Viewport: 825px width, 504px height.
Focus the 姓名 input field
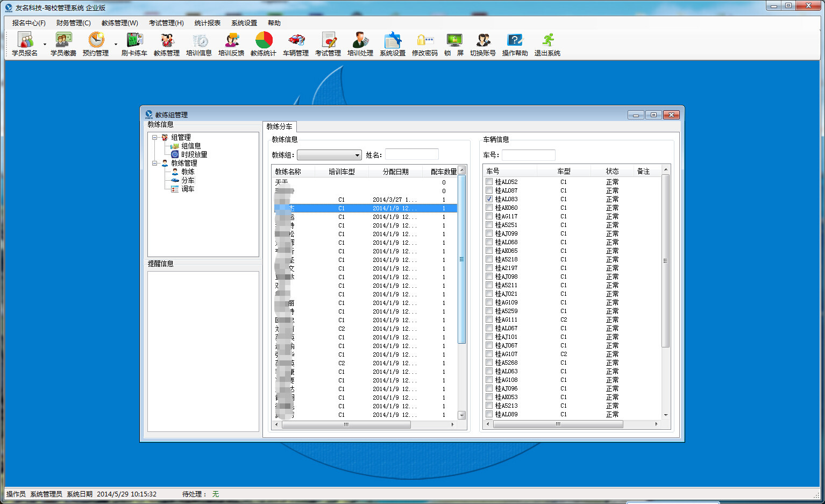tap(412, 155)
